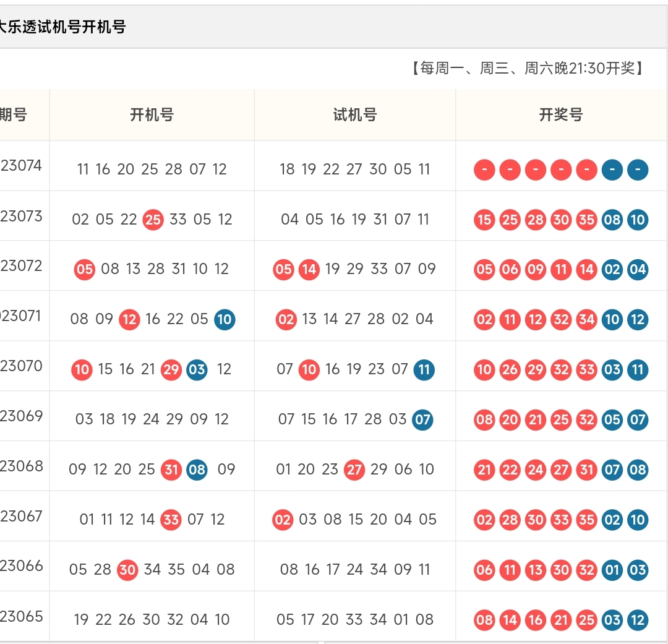Click the red 05 ball in 23072 开机号

coord(84,269)
